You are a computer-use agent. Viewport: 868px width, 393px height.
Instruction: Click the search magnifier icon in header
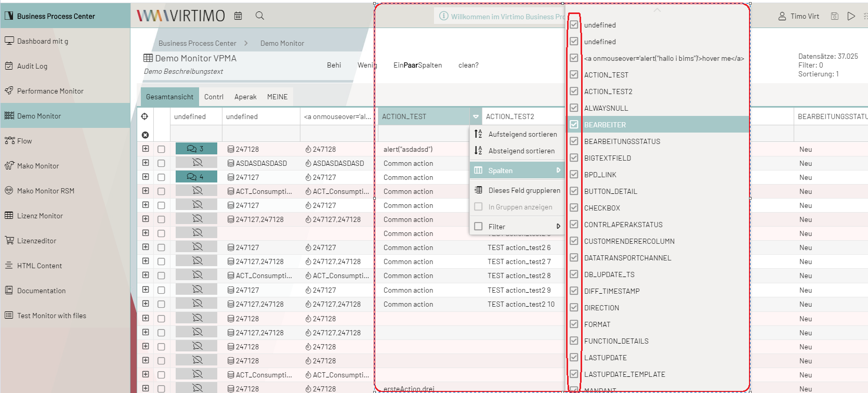(x=260, y=16)
